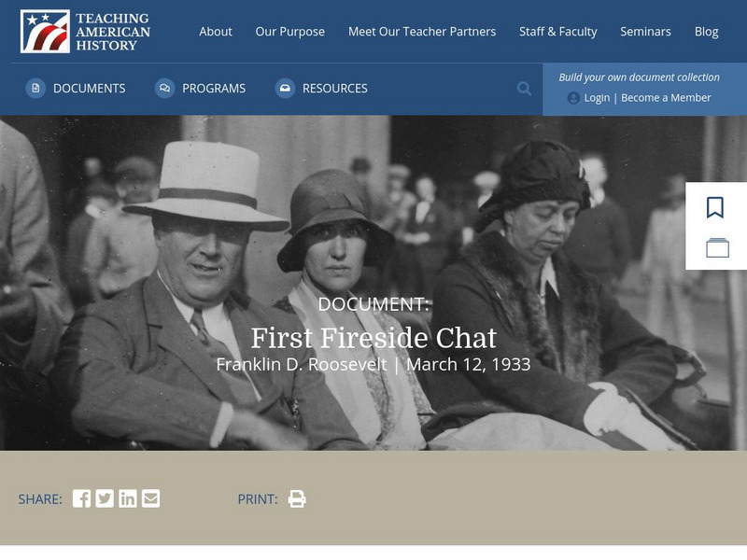747x560 pixels.
Task: Open the Programs menu
Action: pyautogui.click(x=200, y=89)
